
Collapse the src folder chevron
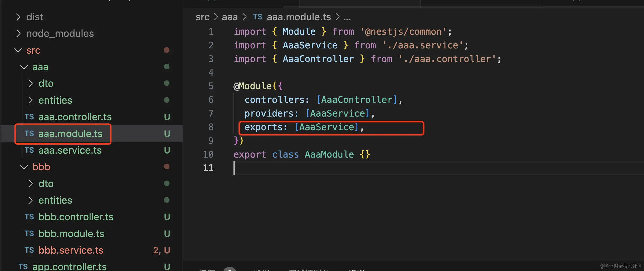(x=18, y=50)
